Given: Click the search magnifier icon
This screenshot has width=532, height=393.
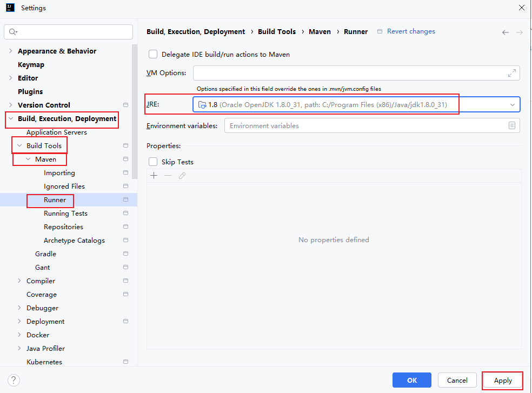Looking at the screenshot, I should 13,32.
